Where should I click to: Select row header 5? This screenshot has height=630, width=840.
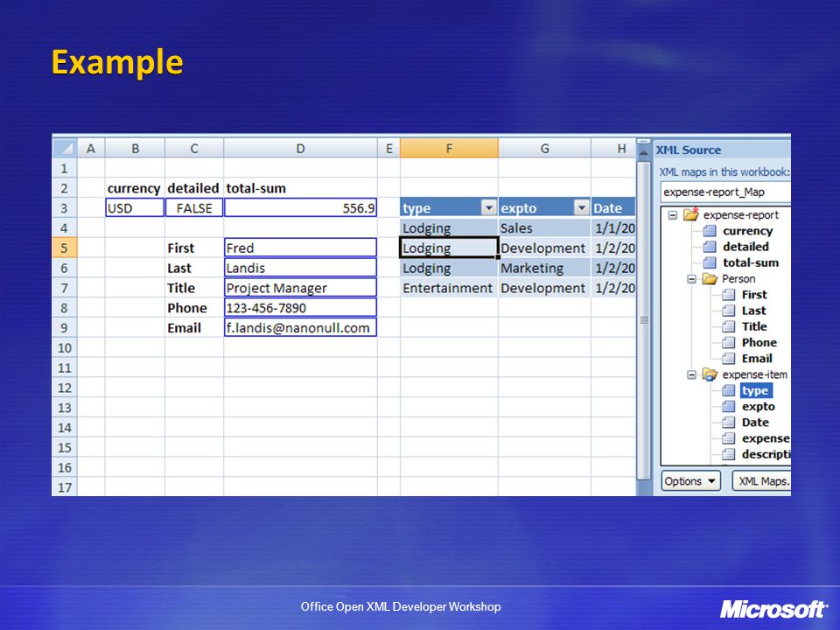[x=64, y=248]
